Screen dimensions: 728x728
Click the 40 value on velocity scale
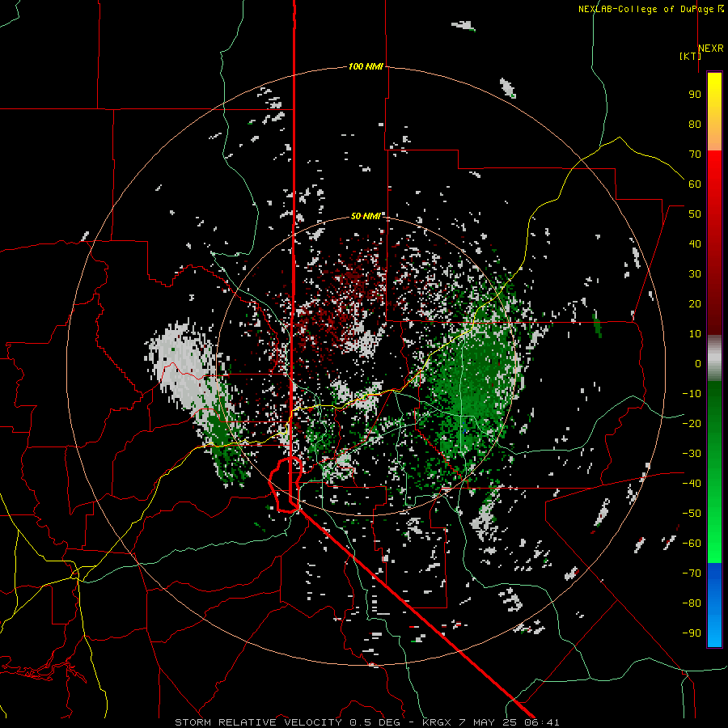click(695, 244)
